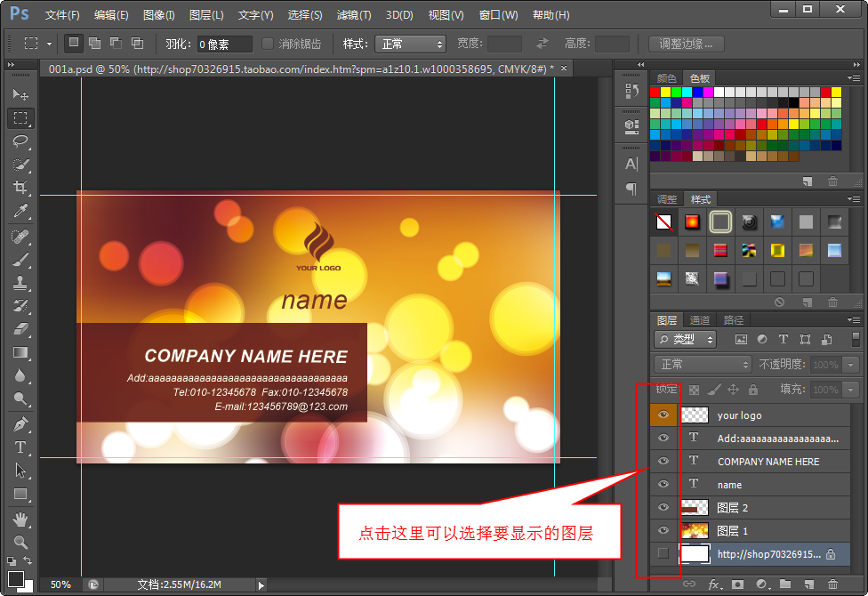
Task: Select the Lasso tool
Action: click(20, 141)
